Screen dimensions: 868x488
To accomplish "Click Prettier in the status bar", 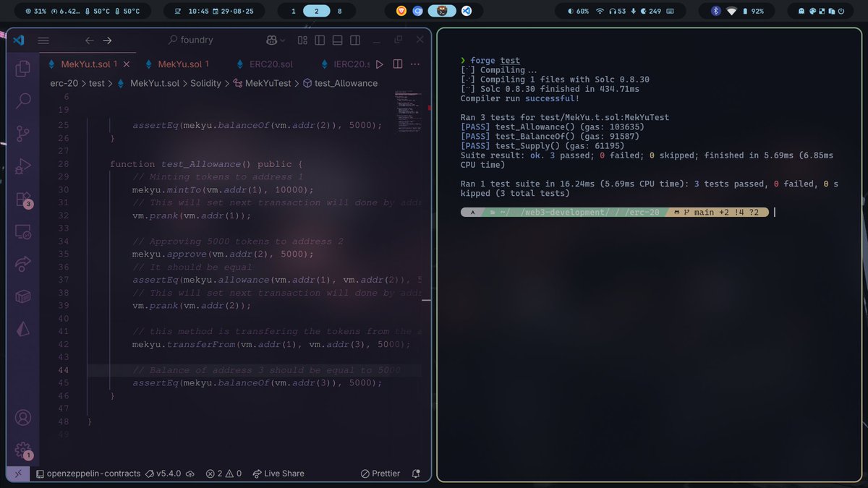I will (380, 474).
